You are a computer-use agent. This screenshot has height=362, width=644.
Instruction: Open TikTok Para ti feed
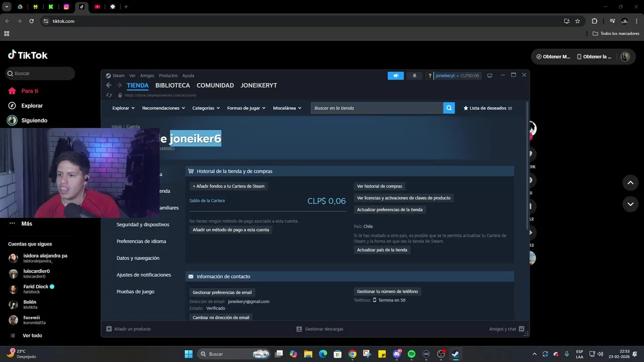point(30,91)
